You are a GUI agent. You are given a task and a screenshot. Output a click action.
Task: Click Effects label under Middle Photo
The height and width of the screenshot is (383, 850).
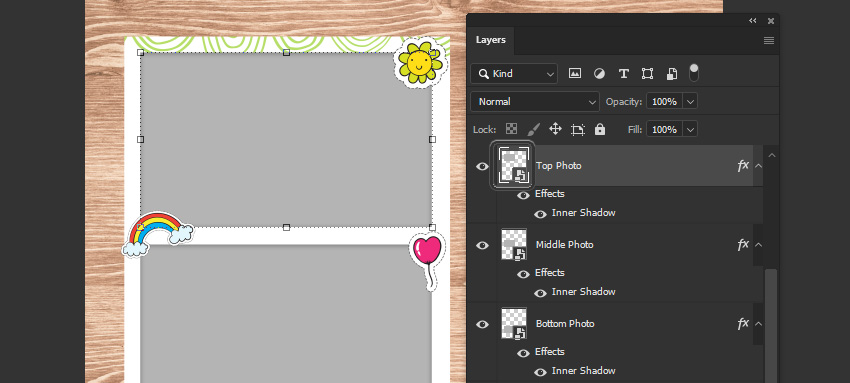click(x=550, y=273)
